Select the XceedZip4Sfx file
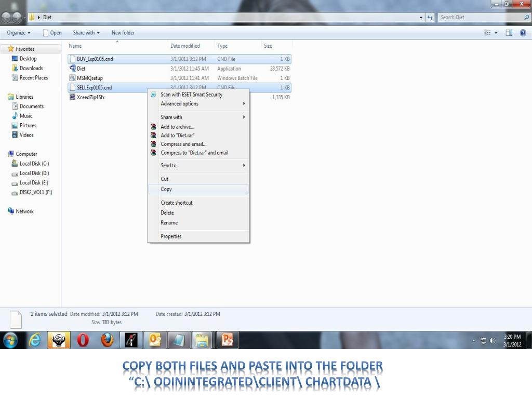The image size is (532, 399). pyautogui.click(x=90, y=97)
